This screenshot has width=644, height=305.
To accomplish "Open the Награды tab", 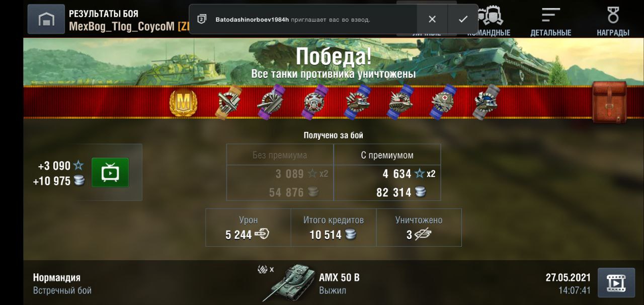I will click(x=613, y=22).
